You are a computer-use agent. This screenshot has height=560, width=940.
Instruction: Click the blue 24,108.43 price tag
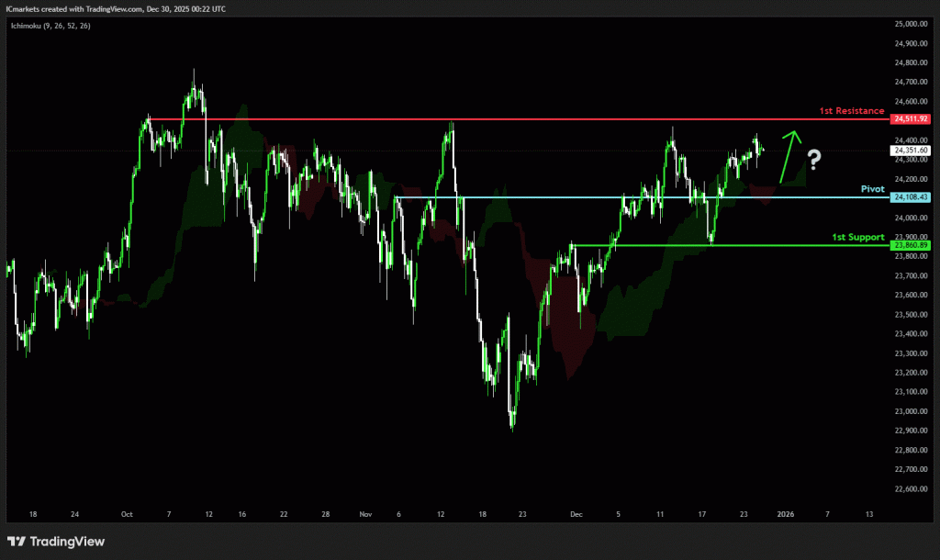tap(910, 197)
